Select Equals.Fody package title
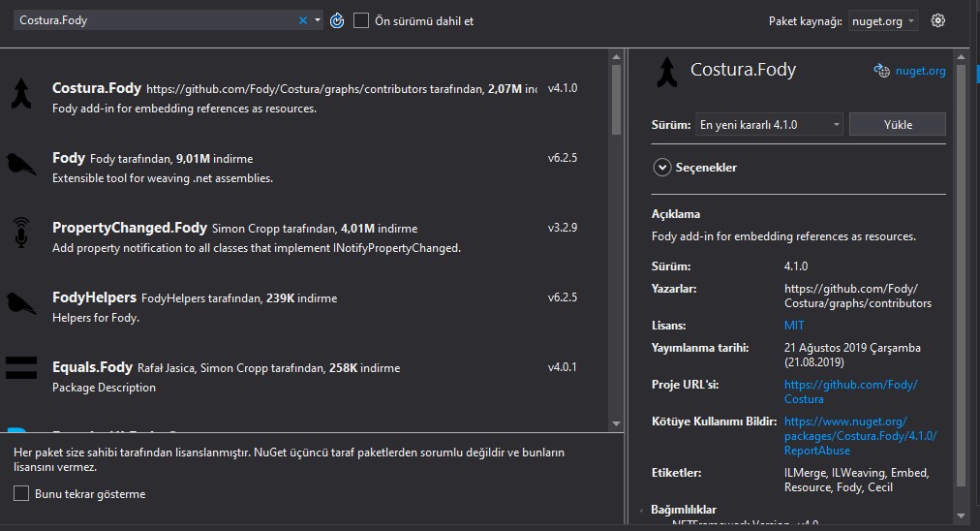The height and width of the screenshot is (531, 980). 93,367
